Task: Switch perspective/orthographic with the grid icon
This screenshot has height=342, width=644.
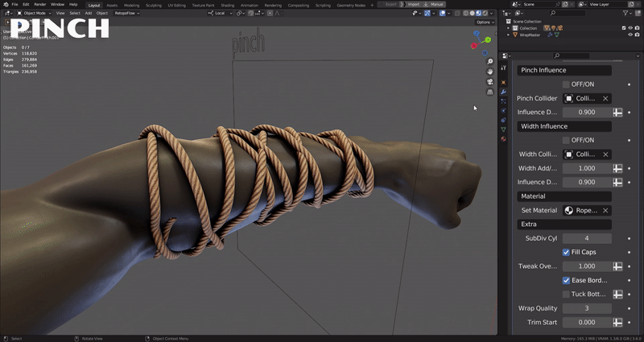Action: coord(490,92)
